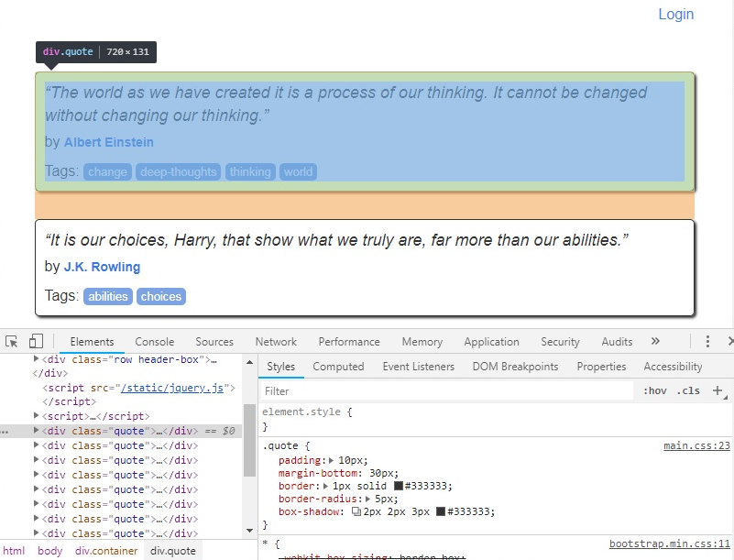Click the elements panel scroll down arrow

[x=249, y=531]
